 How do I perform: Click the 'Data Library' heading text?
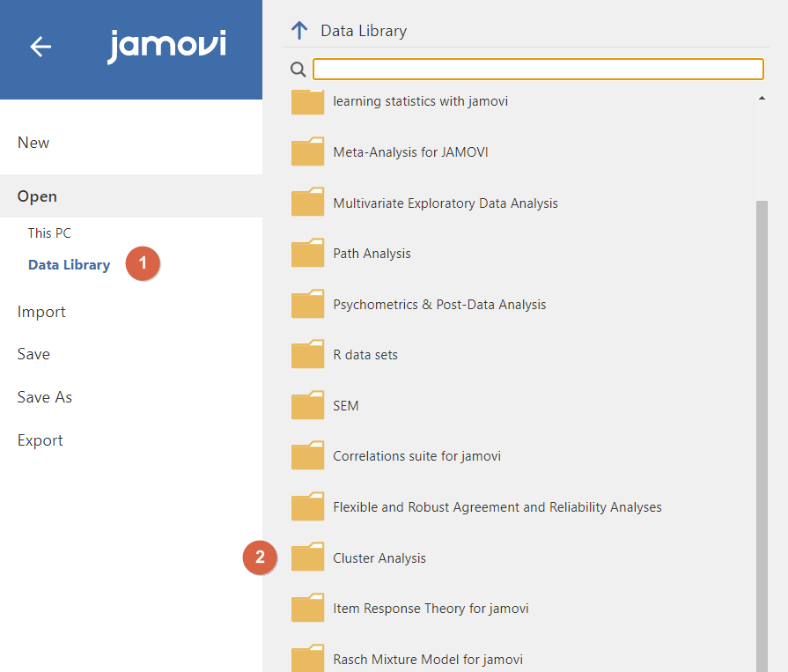coord(364,31)
